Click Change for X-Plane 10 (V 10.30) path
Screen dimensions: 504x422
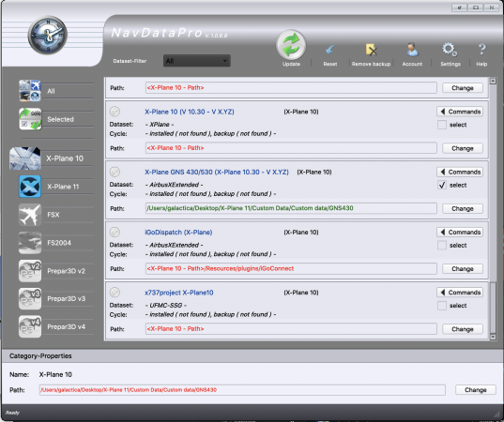tap(463, 148)
